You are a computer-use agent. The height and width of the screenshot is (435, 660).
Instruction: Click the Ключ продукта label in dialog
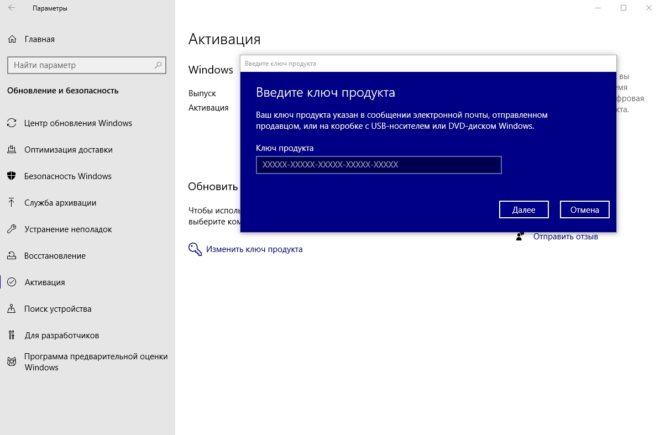tap(285, 148)
